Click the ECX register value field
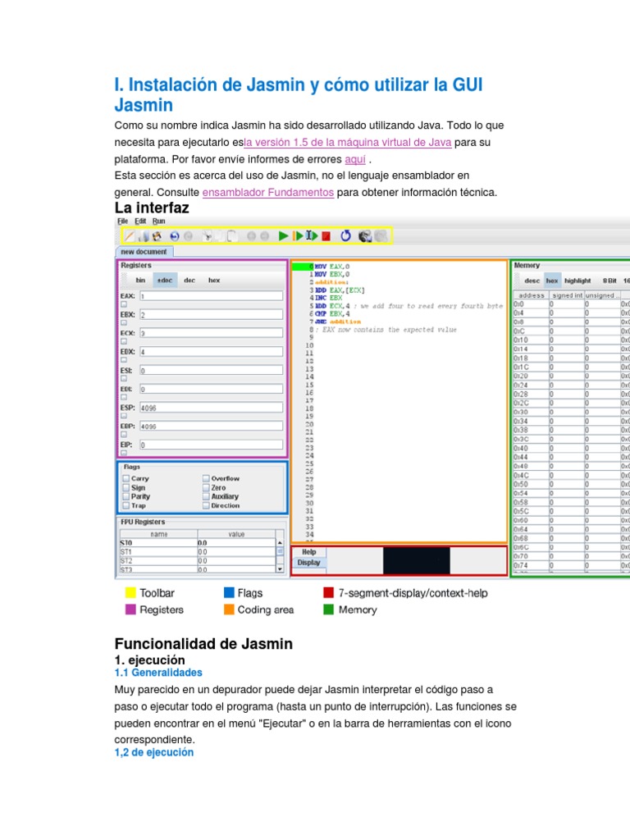Viewport: 630px width, 840px height. pos(211,333)
